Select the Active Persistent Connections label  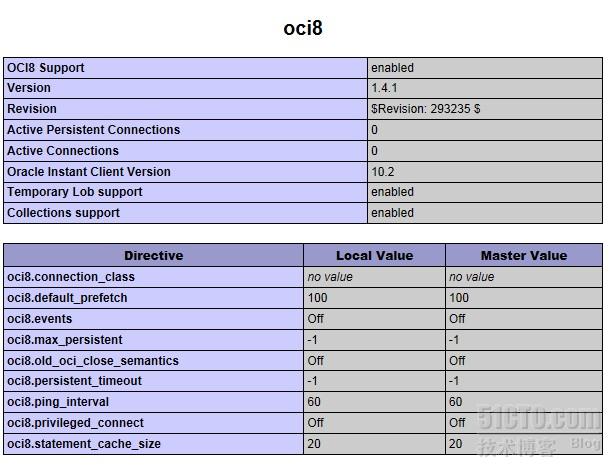[94, 130]
